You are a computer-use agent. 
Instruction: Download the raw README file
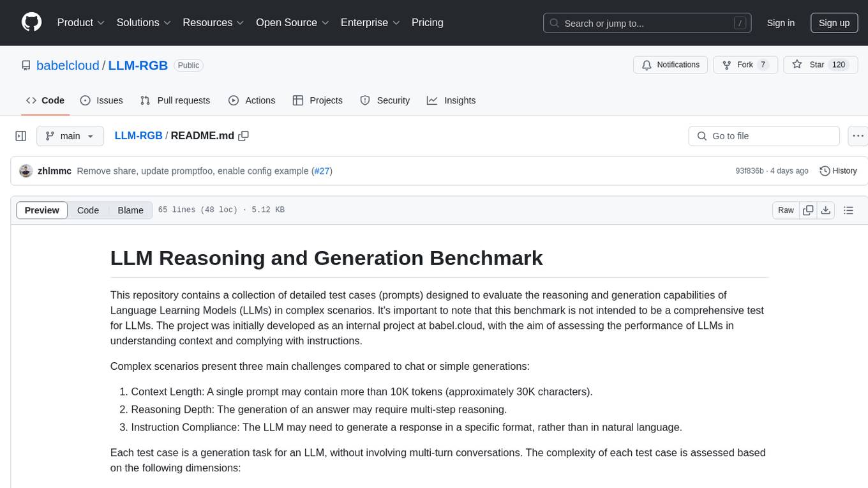tap(825, 210)
